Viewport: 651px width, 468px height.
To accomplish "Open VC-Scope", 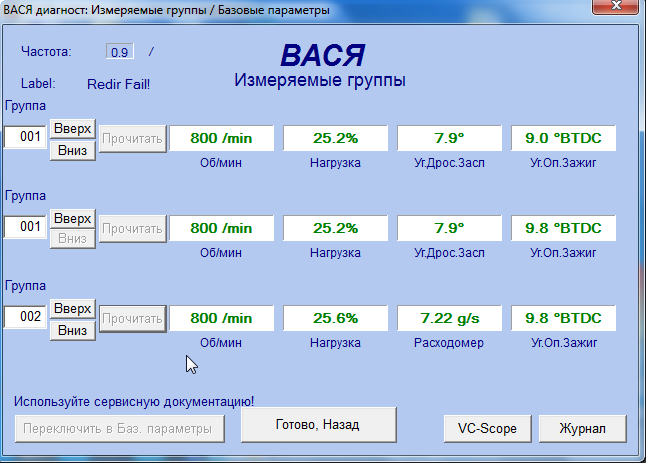I will pos(487,428).
